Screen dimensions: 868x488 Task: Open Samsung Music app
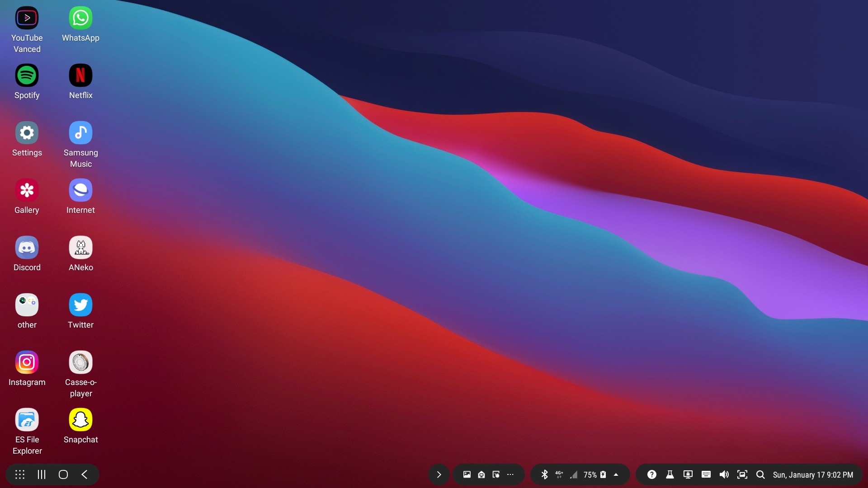pyautogui.click(x=80, y=133)
